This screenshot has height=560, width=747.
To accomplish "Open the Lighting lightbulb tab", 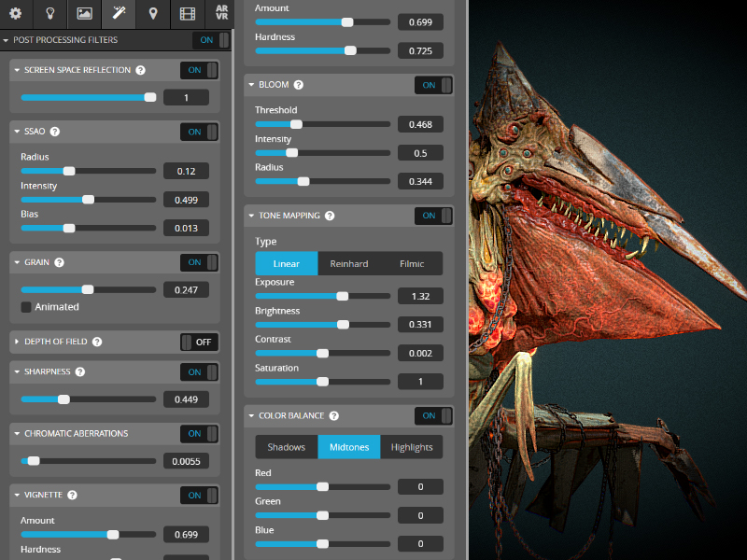I will [50, 14].
